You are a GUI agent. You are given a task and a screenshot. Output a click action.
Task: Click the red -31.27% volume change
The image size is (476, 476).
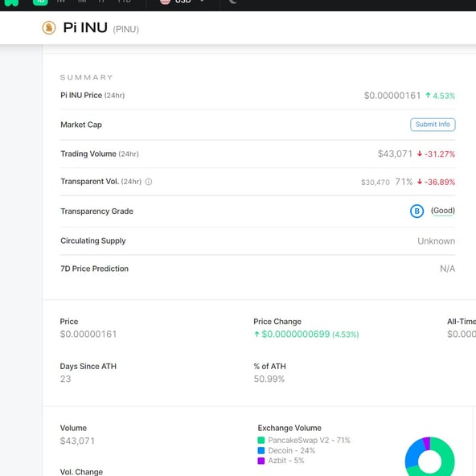click(x=436, y=154)
